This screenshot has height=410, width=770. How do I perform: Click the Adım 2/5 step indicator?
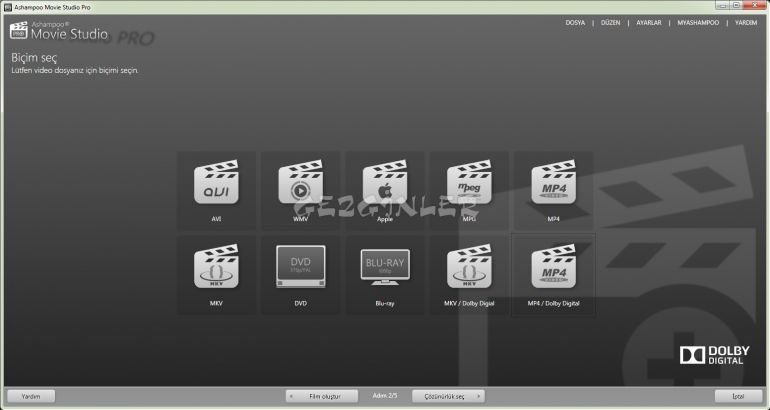click(x=385, y=395)
